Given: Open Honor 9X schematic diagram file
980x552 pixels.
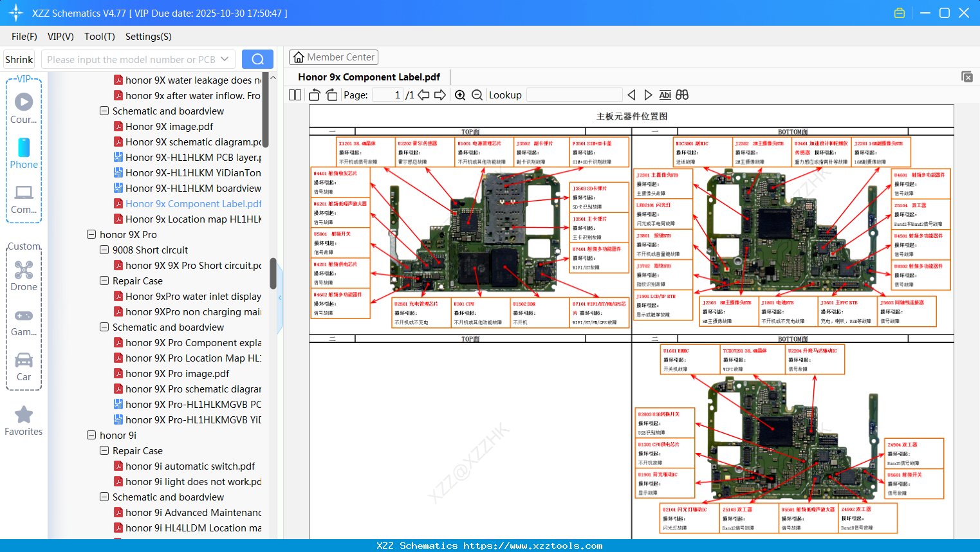Looking at the screenshot, I should 187,142.
